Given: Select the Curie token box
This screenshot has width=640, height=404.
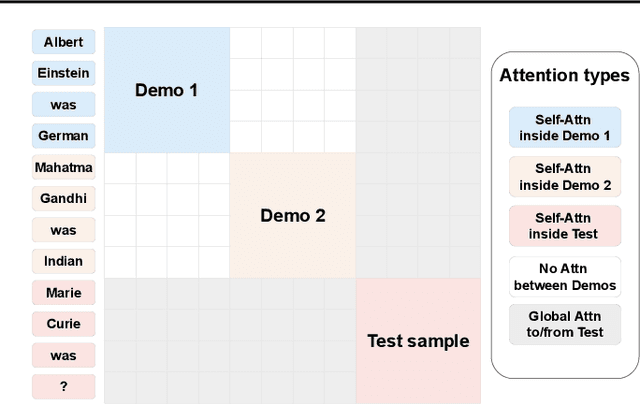Looking at the screenshot, I should pyautogui.click(x=63, y=324).
